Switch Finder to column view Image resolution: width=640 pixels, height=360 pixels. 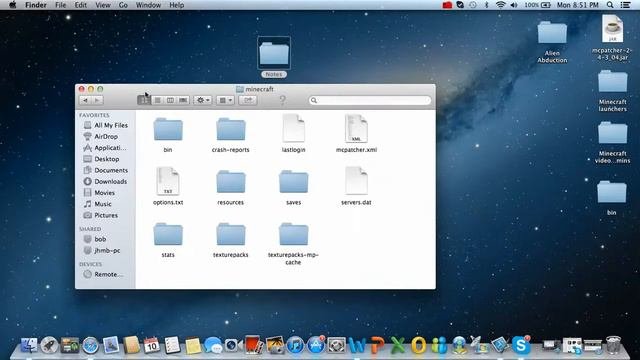(170, 100)
